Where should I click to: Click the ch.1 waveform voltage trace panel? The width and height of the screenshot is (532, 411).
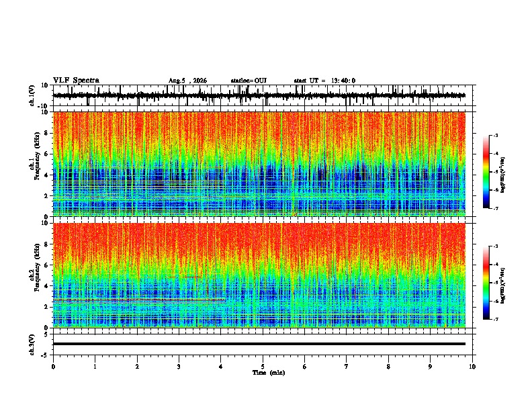click(x=264, y=95)
